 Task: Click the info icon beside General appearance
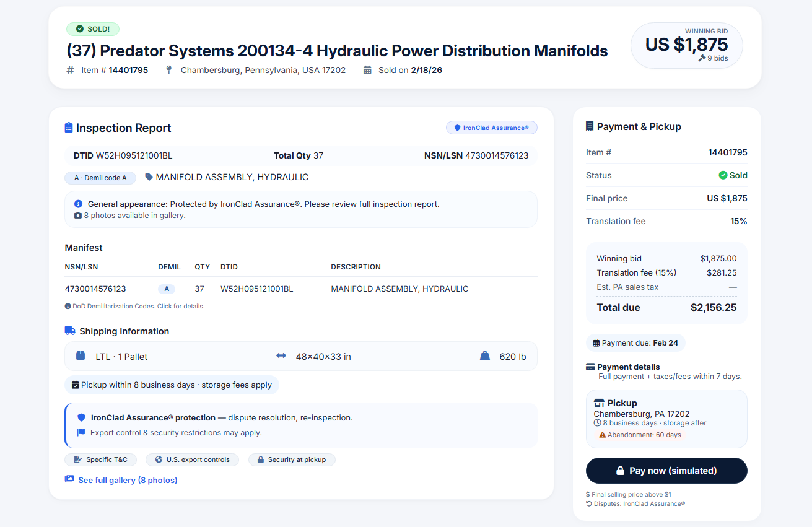coord(78,204)
